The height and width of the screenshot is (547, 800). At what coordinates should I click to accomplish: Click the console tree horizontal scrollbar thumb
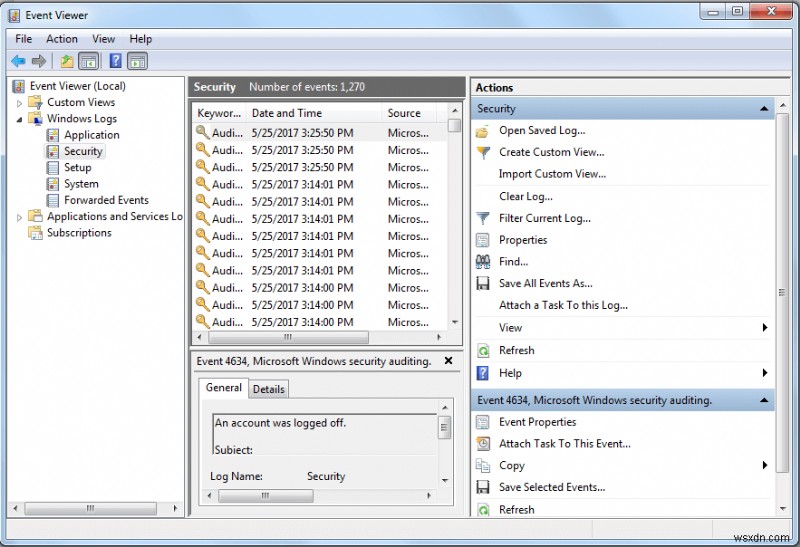90,508
